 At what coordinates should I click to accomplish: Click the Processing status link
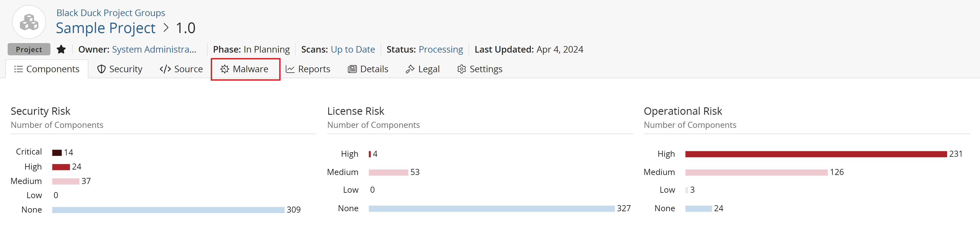[x=441, y=49]
